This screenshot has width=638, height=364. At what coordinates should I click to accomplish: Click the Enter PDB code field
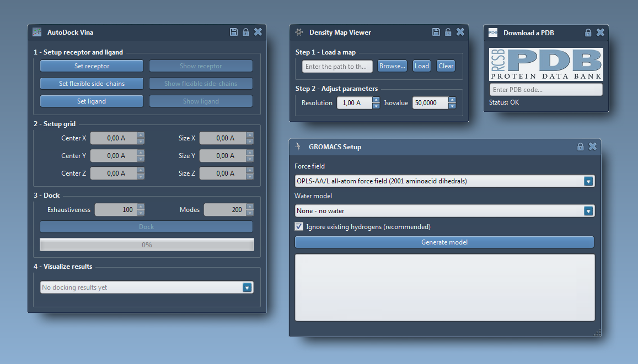[545, 90]
